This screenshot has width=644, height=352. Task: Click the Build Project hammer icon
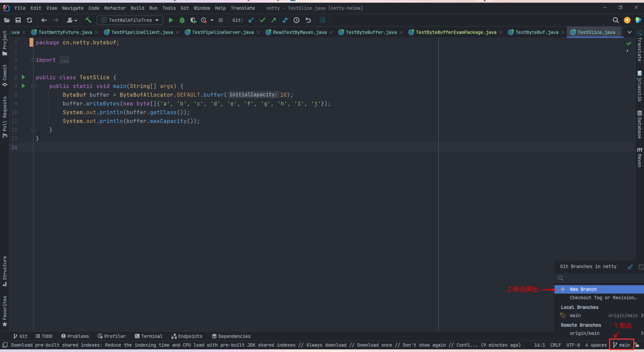point(88,20)
